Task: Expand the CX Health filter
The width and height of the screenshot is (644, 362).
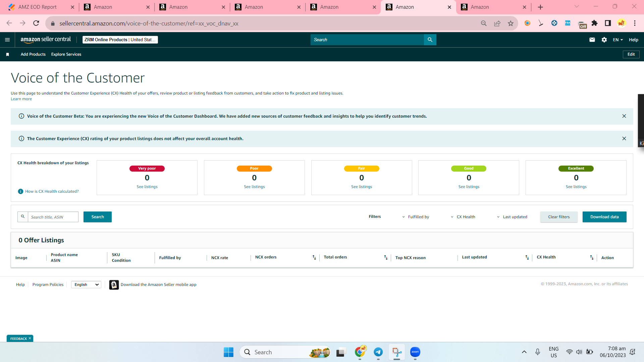Action: pyautogui.click(x=463, y=217)
